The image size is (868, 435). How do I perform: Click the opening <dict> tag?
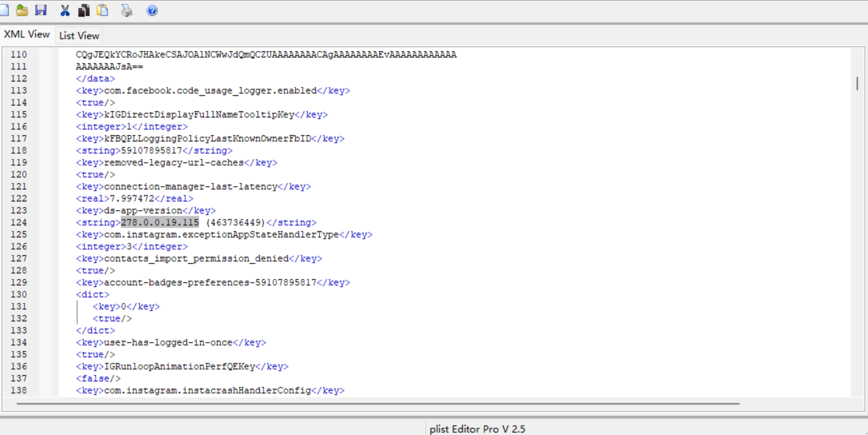[x=92, y=295]
